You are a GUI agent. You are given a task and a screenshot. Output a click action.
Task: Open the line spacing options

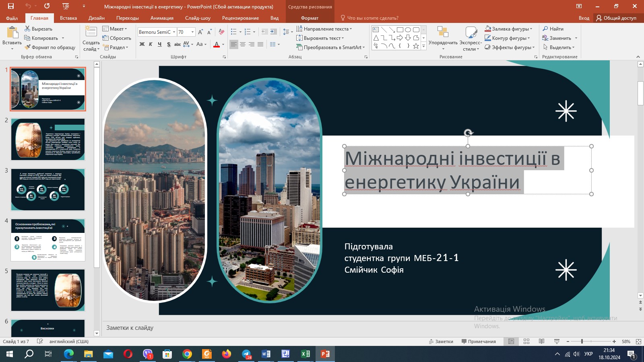tap(288, 32)
